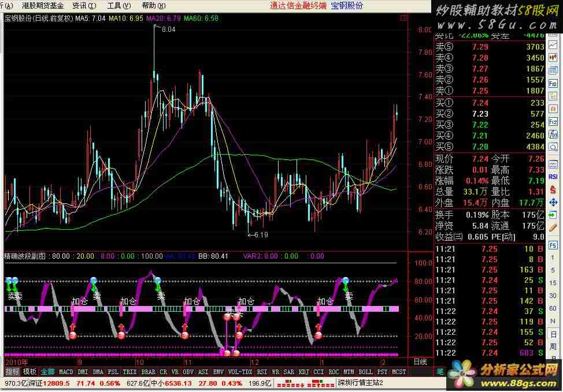Click the 总量 total volume 33.1万

(475, 192)
